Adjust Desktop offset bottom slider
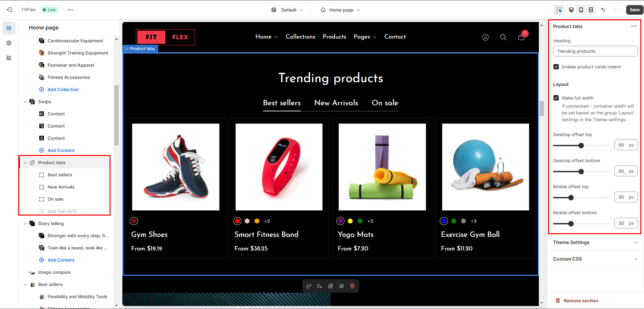Image resolution: width=644 pixels, height=309 pixels. click(581, 172)
